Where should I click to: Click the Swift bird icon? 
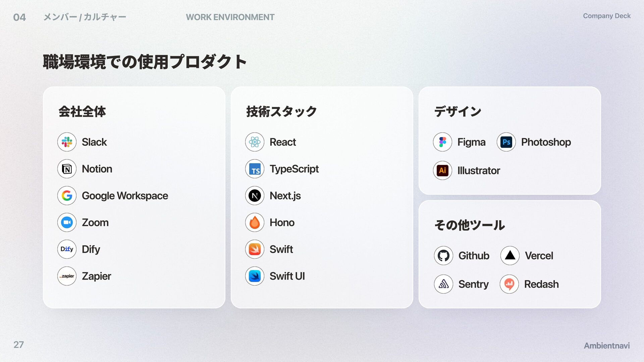click(255, 249)
